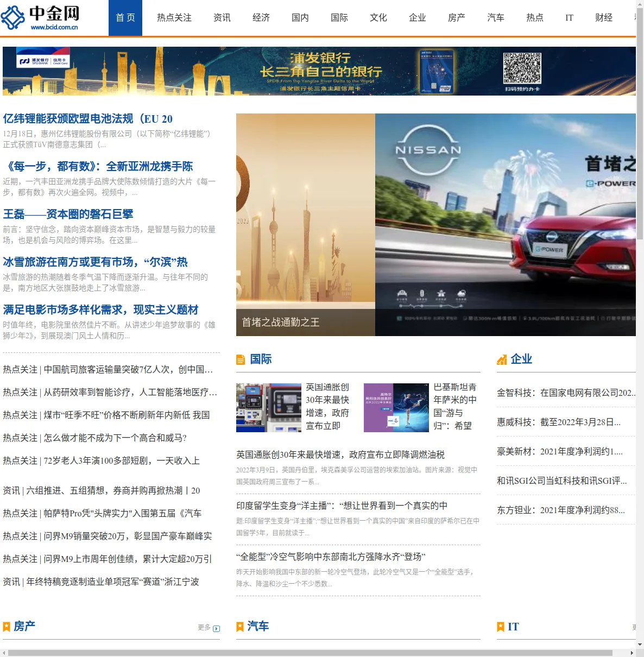Image resolution: width=644 pixels, height=657 pixels.
Task: Select 企业 in the navigation bar
Action: 418,18
